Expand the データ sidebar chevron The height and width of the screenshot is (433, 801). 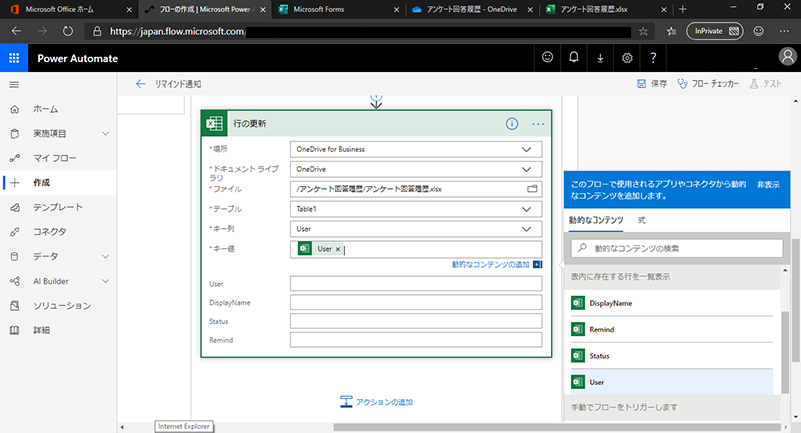105,256
